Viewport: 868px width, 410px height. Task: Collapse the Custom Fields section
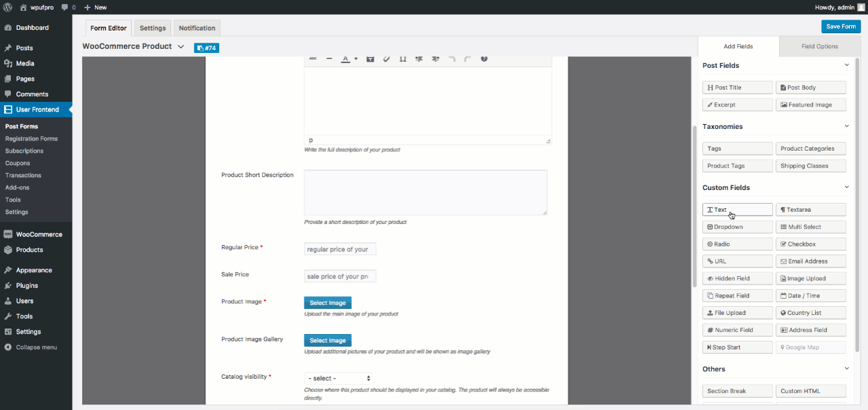(x=846, y=187)
